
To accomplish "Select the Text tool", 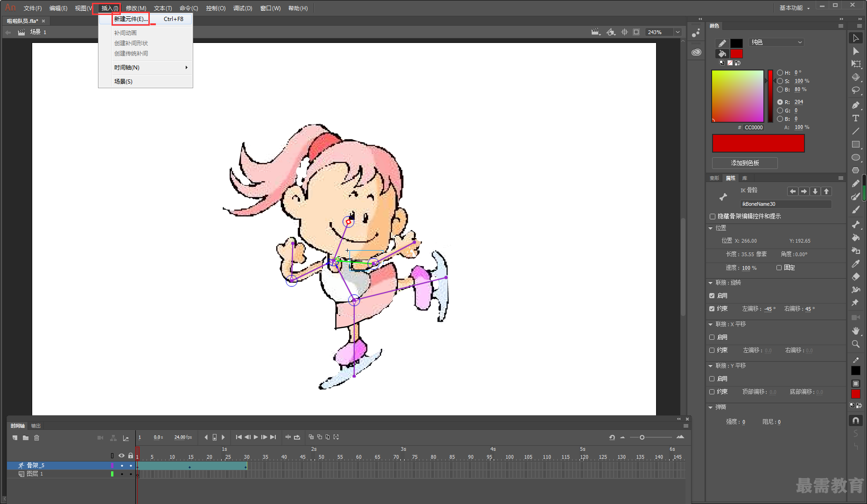I will pos(855,118).
